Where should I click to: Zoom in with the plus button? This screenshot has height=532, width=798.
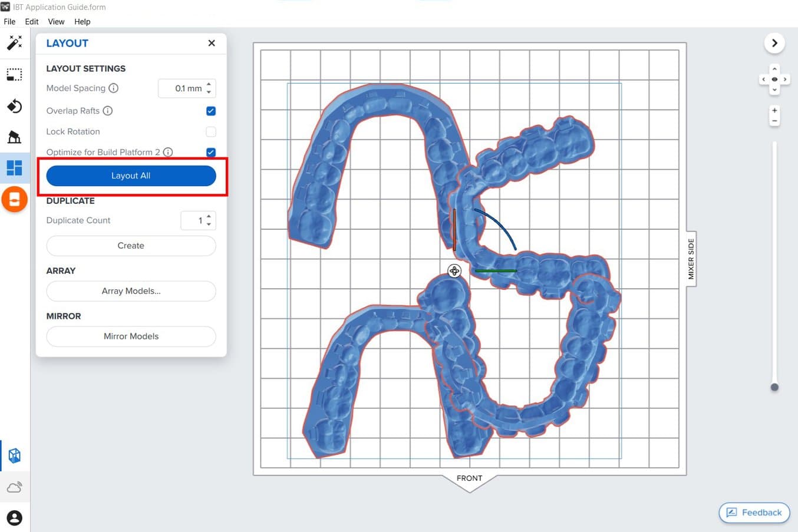click(x=774, y=111)
